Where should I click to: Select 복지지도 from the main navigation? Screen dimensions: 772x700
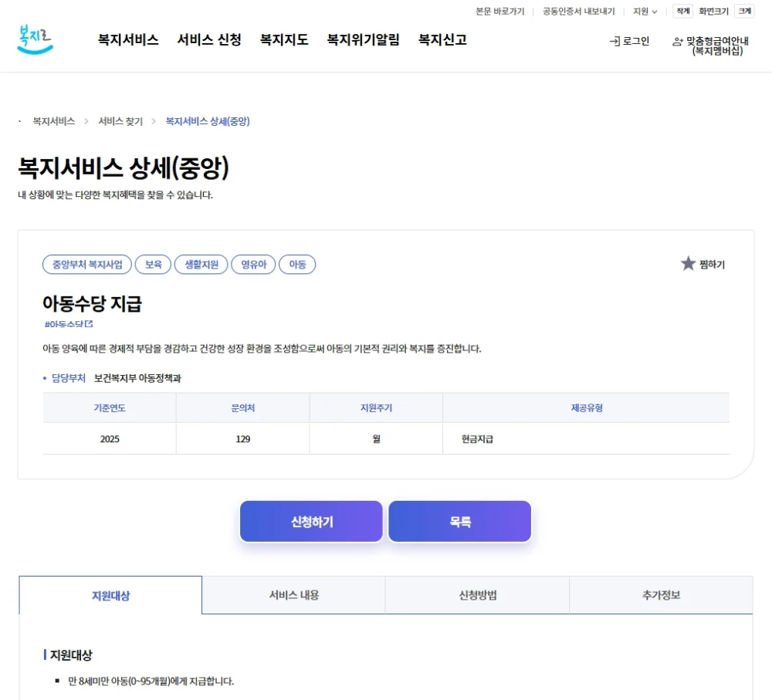coord(283,40)
